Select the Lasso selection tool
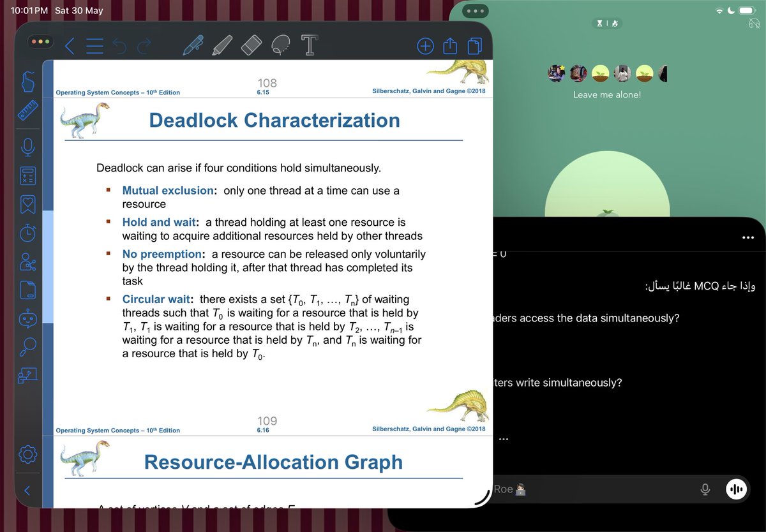 pos(280,45)
